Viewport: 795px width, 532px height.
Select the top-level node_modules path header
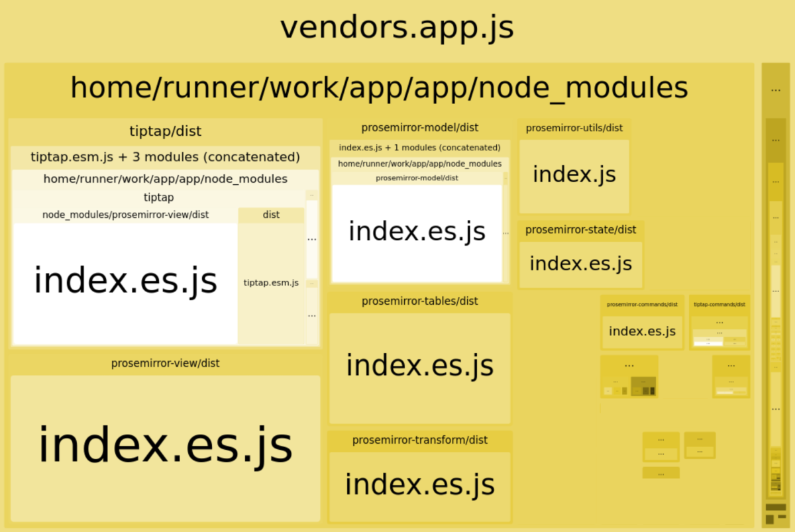(378, 88)
